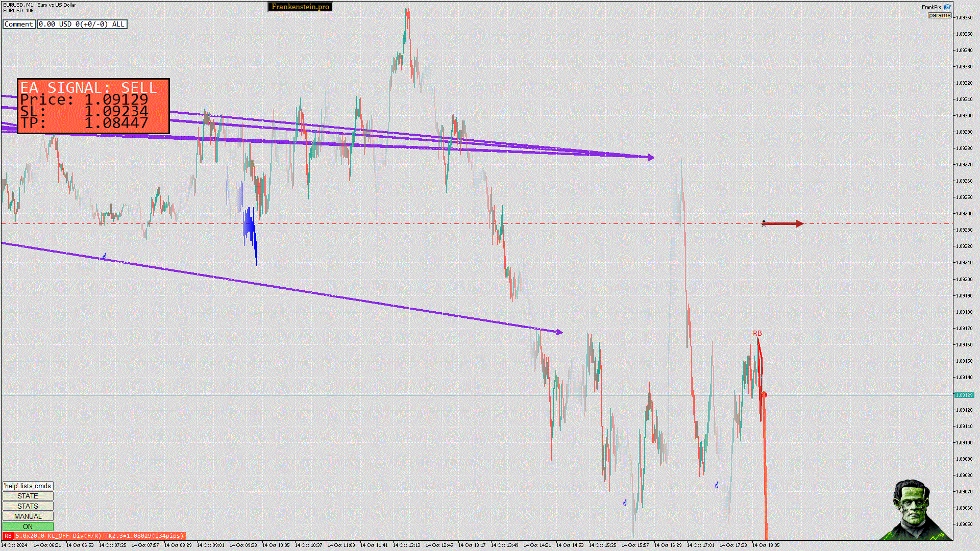Viewport: 980px width, 551px height.
Task: Select the upper purple trendline arrowhead
Action: (651, 158)
